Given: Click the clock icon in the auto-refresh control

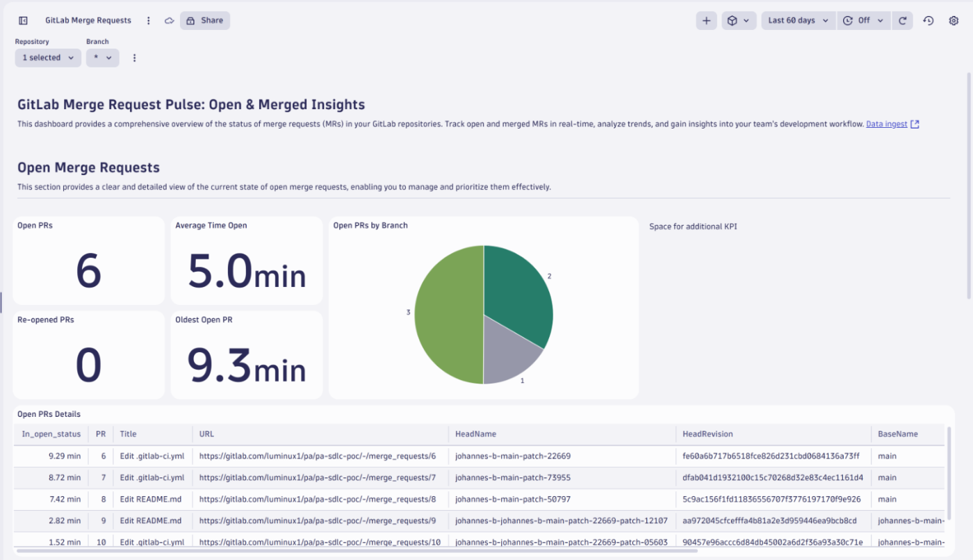Looking at the screenshot, I should [x=849, y=20].
